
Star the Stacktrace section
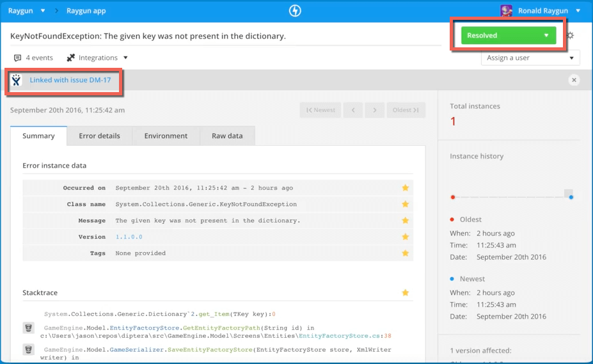pyautogui.click(x=406, y=292)
